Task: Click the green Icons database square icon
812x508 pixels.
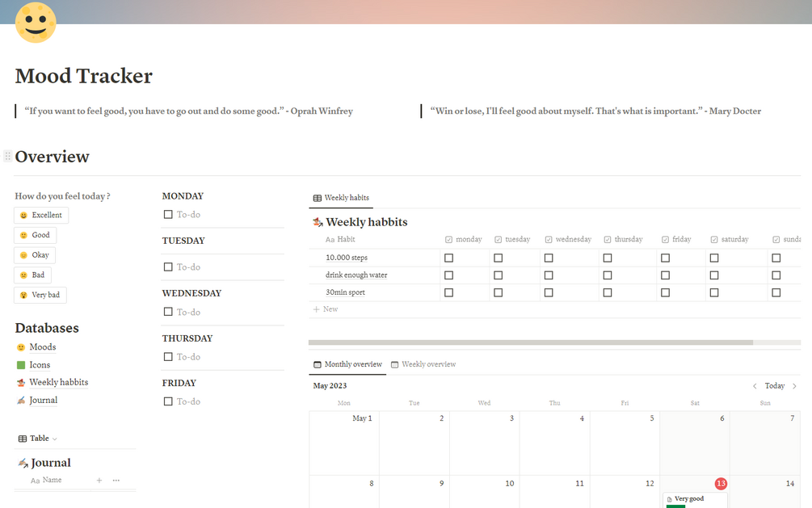Action: point(21,365)
